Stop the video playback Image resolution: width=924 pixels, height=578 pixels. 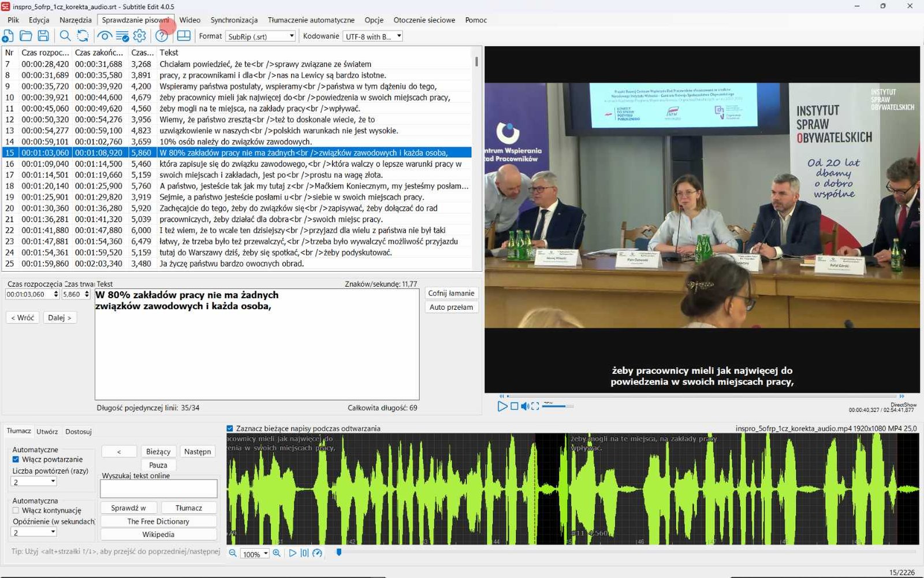coord(514,406)
